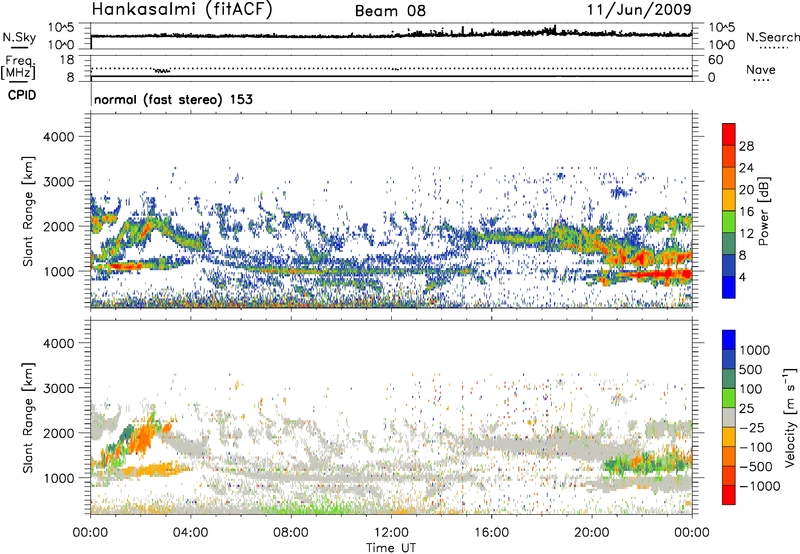Click the -500 value on Velocity scale
This screenshot has width=800, height=554.
point(756,466)
